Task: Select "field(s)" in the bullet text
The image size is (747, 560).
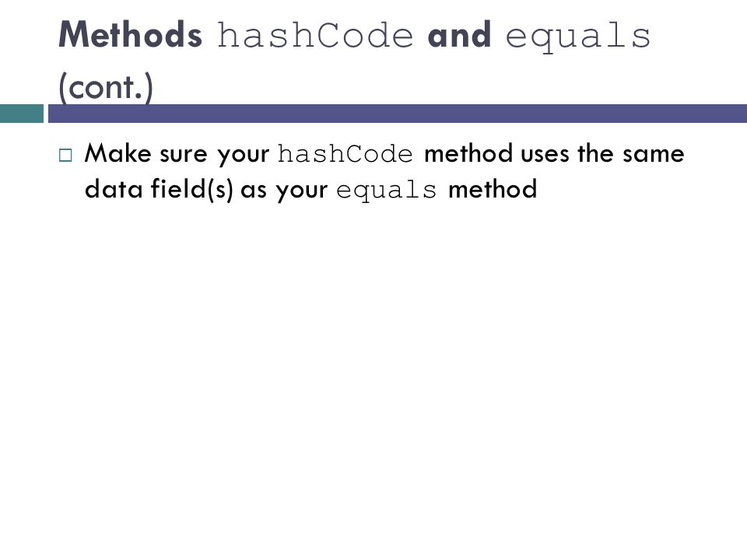Action: pos(192,190)
